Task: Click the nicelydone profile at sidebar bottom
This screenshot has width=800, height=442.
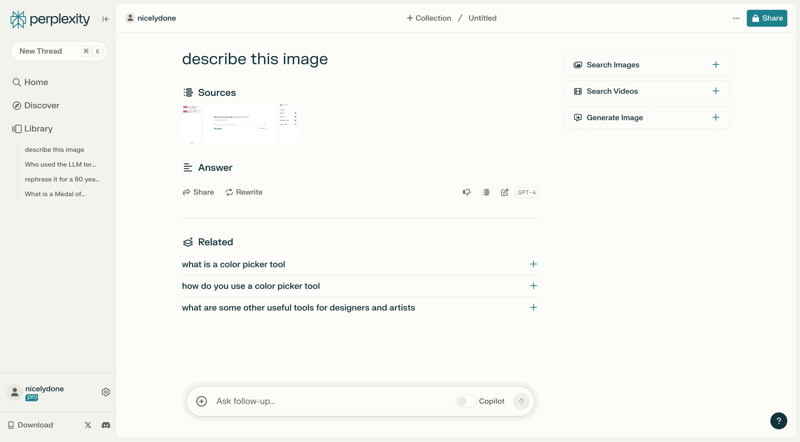Action: point(37,392)
